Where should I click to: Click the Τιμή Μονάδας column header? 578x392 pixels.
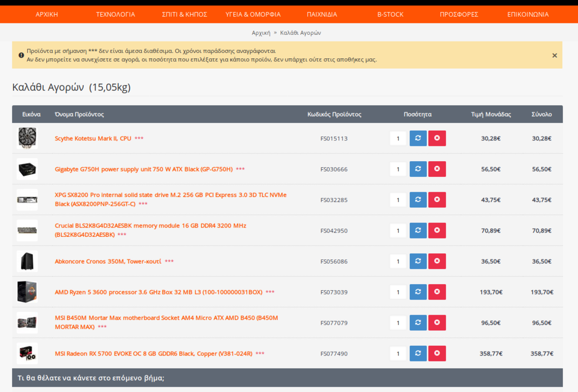pyautogui.click(x=491, y=114)
